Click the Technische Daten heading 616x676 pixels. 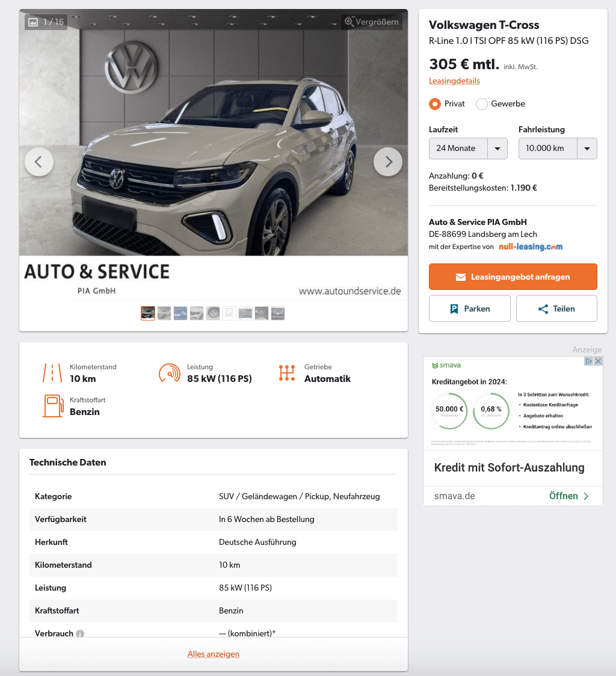point(68,462)
